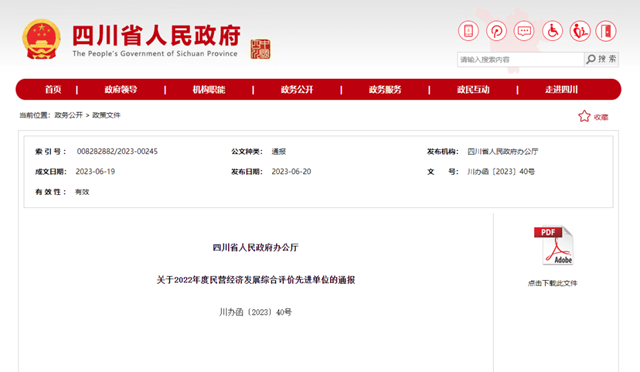Click the 四川省人民政府 site title
Viewport: 640px width, 372px height.
tap(157, 36)
